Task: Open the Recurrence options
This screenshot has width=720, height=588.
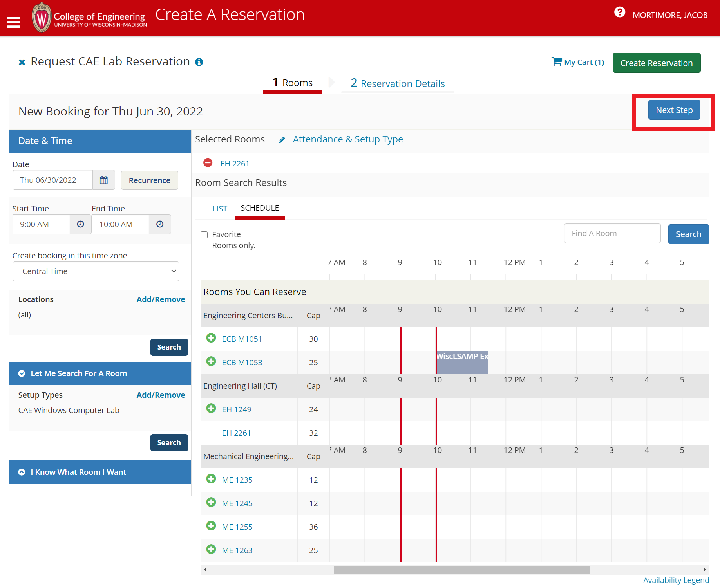Action: [x=150, y=180]
